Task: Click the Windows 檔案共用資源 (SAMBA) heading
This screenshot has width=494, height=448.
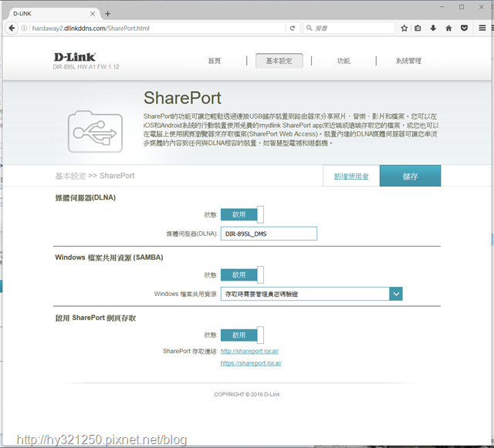Action: 109,258
